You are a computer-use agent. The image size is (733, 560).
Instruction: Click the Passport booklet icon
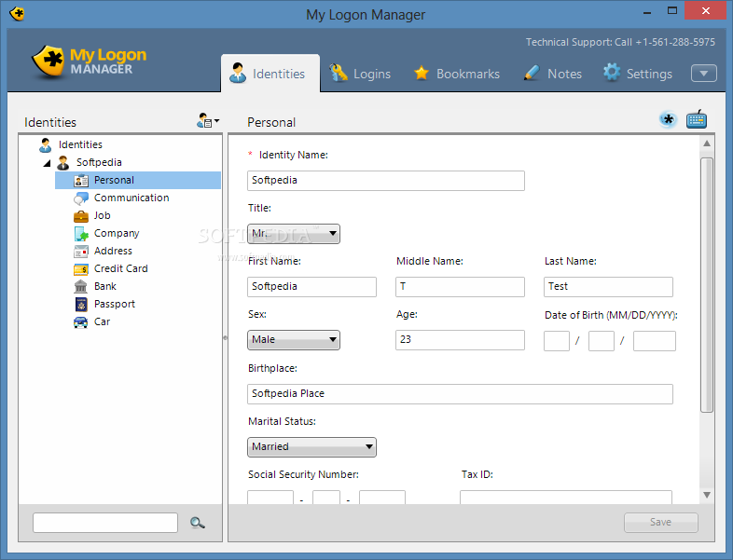click(81, 305)
